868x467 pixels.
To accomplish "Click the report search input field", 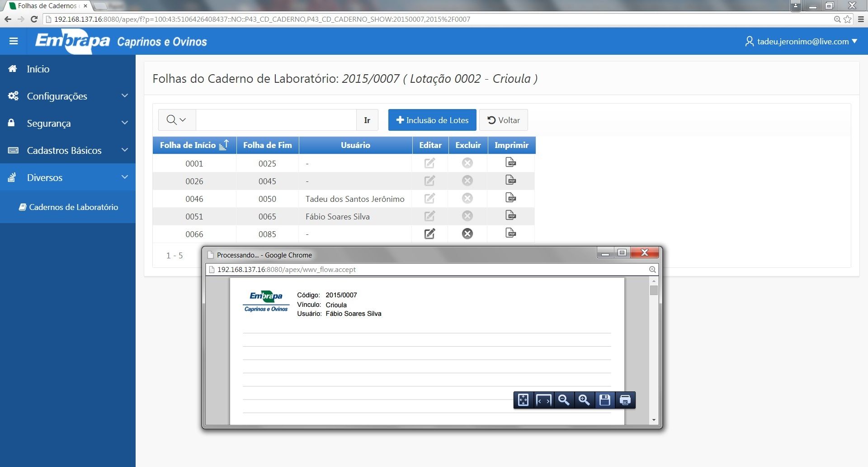I will [x=276, y=120].
